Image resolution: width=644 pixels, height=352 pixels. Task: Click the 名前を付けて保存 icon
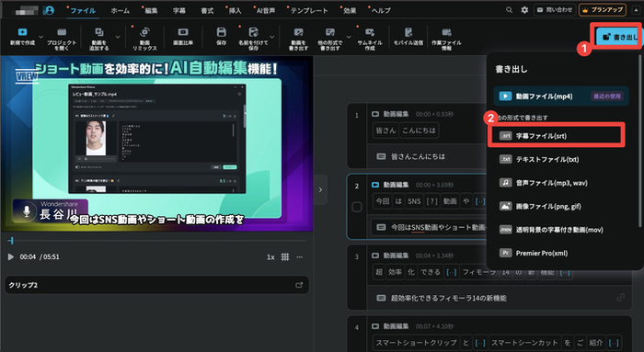tap(253, 32)
